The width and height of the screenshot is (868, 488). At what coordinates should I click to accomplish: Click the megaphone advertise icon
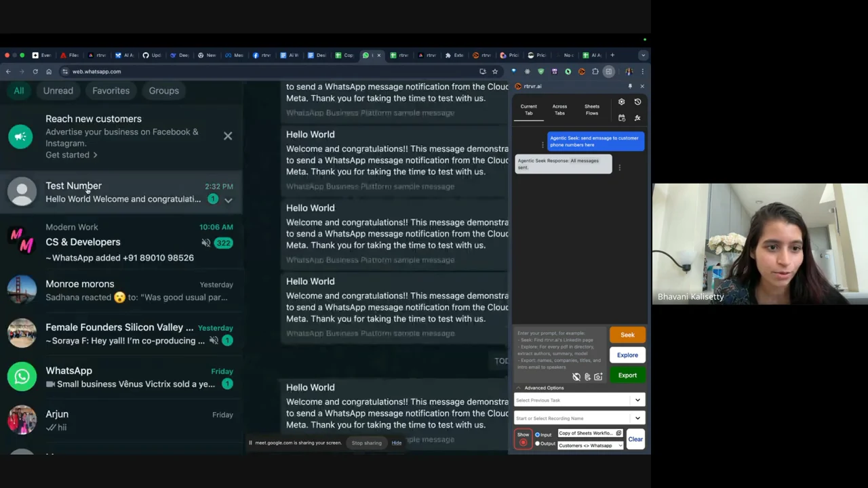pos(20,136)
